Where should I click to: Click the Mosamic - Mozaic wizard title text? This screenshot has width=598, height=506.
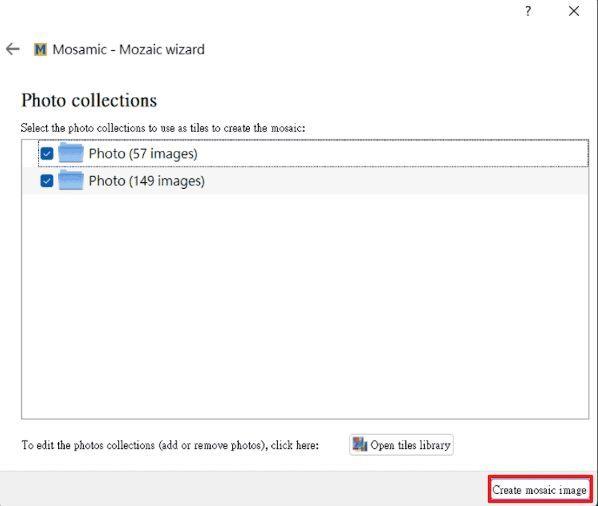[129, 50]
